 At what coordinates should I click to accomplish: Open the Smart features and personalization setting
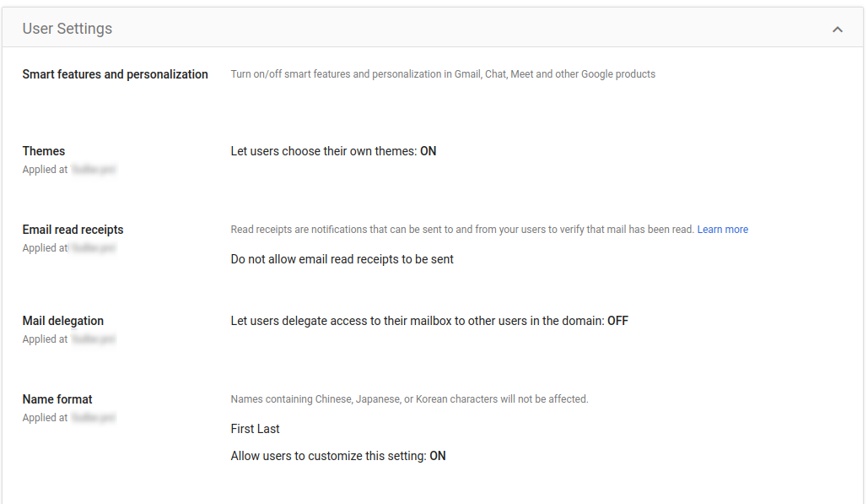click(116, 73)
